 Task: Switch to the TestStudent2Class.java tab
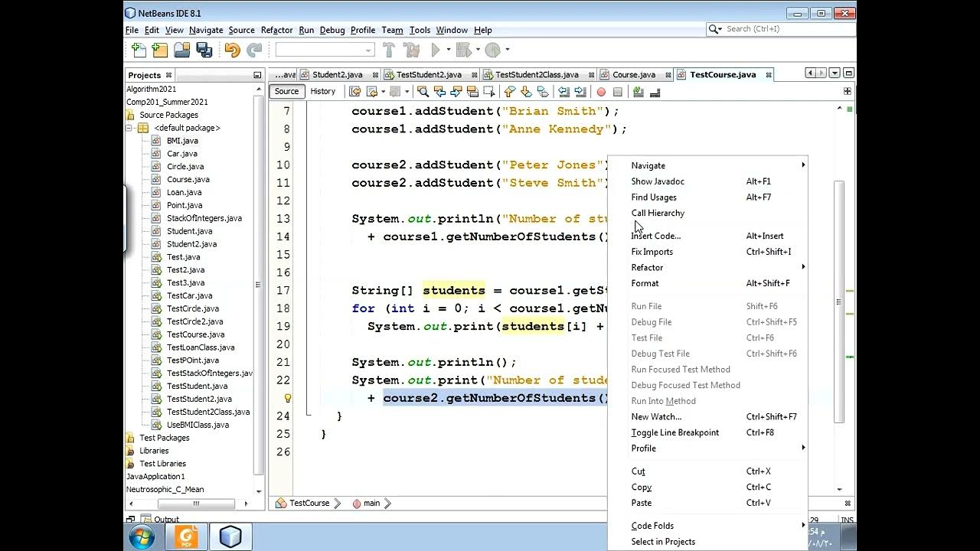pyautogui.click(x=537, y=74)
